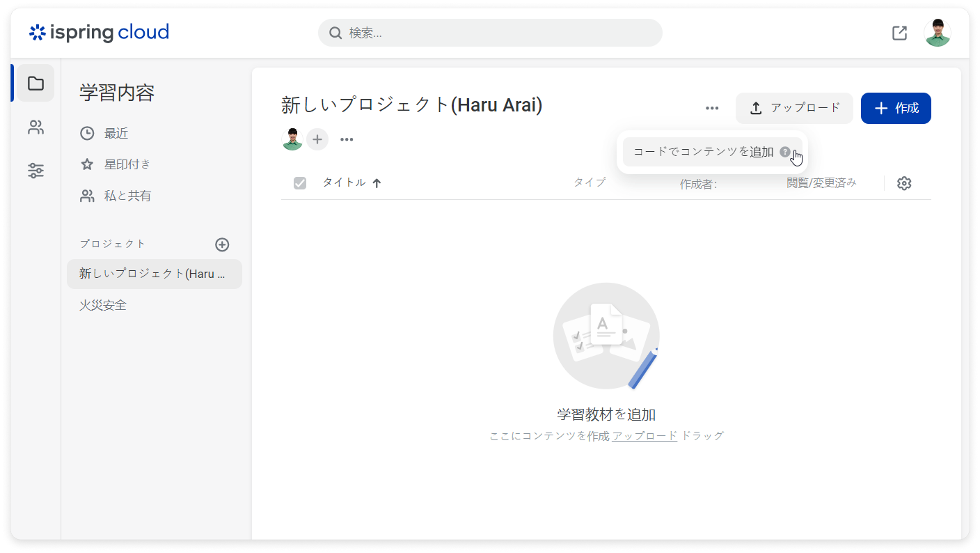Toggle the select-all checkbox in table header
980x553 pixels.
pos(300,183)
